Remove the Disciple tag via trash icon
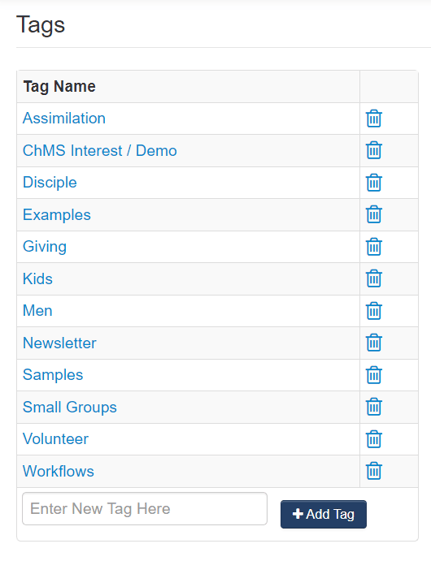 click(374, 182)
